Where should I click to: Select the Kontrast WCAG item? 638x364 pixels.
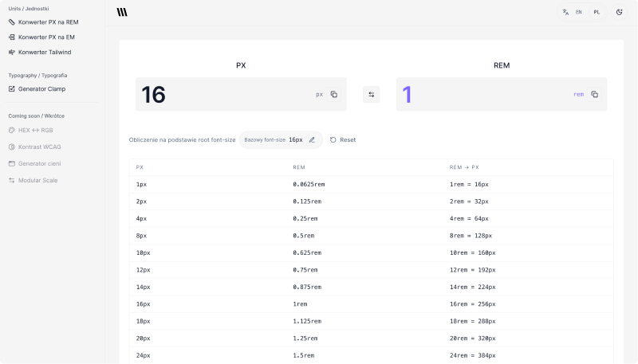pyautogui.click(x=35, y=147)
